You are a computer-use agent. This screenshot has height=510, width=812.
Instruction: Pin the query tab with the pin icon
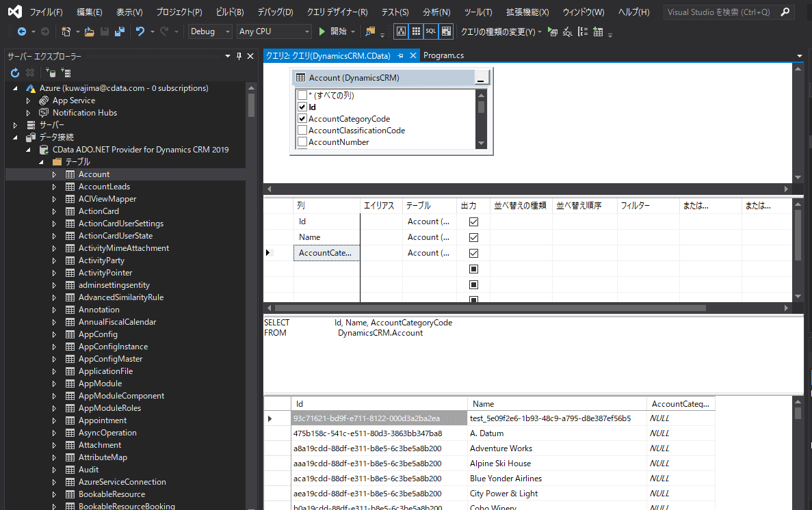pos(400,55)
